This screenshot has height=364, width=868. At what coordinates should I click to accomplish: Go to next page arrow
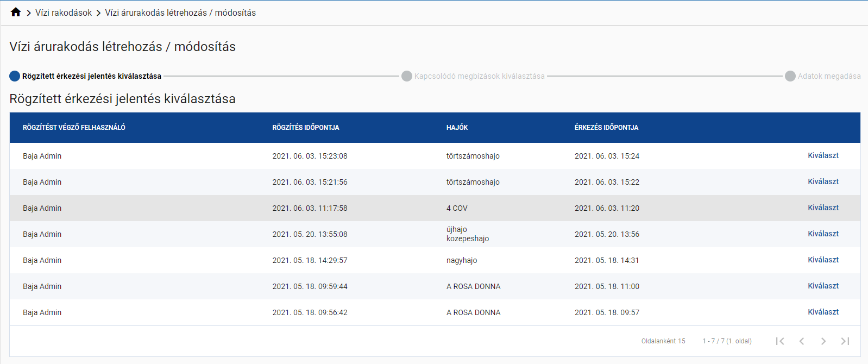[823, 341]
